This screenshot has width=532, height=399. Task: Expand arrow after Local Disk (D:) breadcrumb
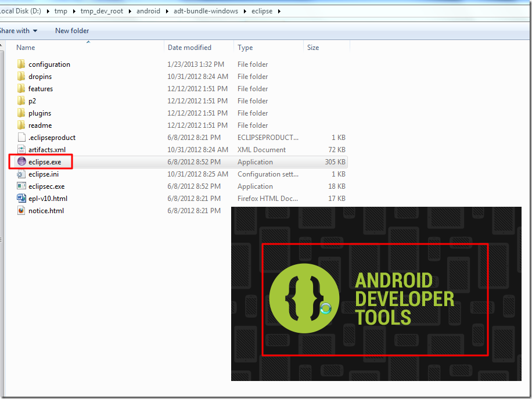48,11
